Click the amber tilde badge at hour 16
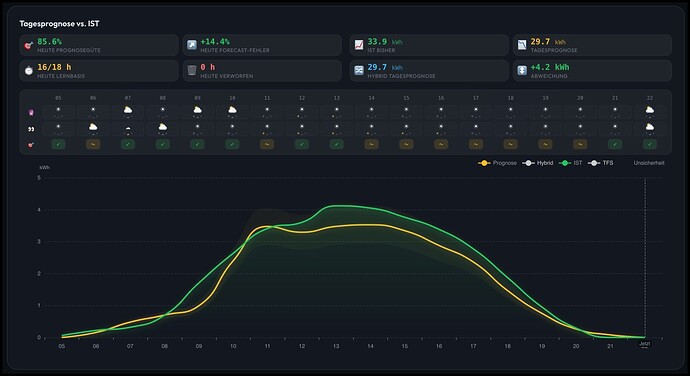Image resolution: width=690 pixels, height=376 pixels. (441, 144)
